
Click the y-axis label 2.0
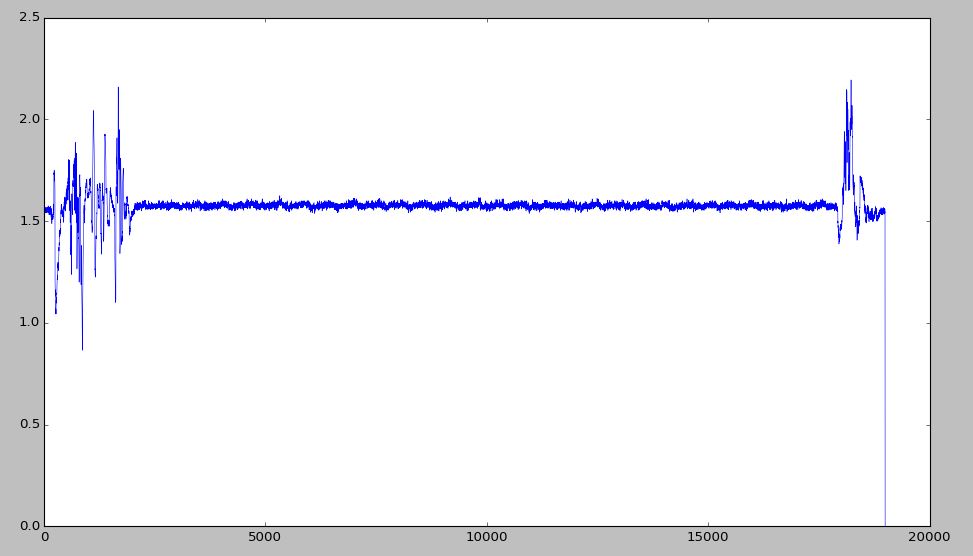(29, 119)
